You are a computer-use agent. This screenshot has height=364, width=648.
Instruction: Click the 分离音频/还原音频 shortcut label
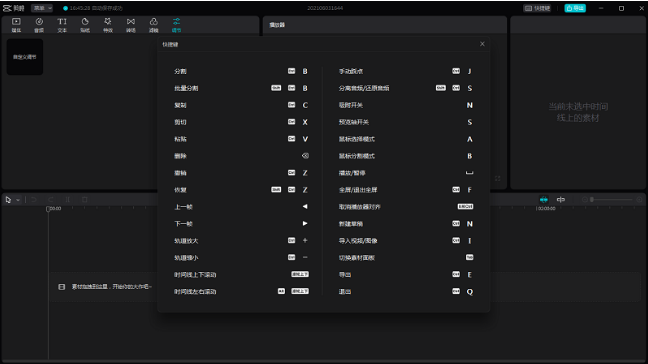[x=364, y=88]
